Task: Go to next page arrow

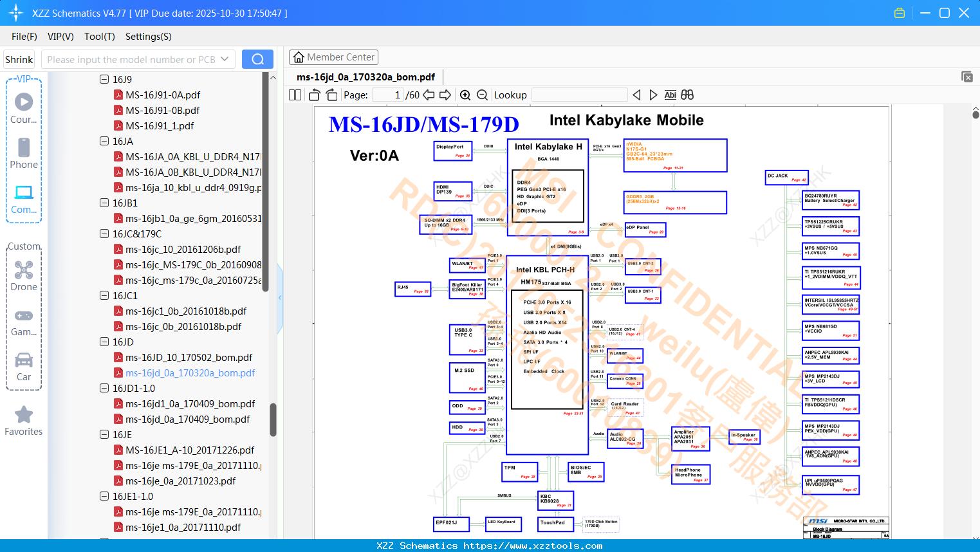Action: pos(445,95)
